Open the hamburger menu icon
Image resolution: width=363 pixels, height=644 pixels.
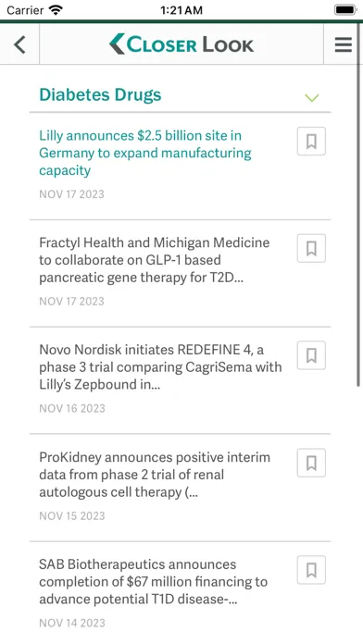(x=344, y=44)
